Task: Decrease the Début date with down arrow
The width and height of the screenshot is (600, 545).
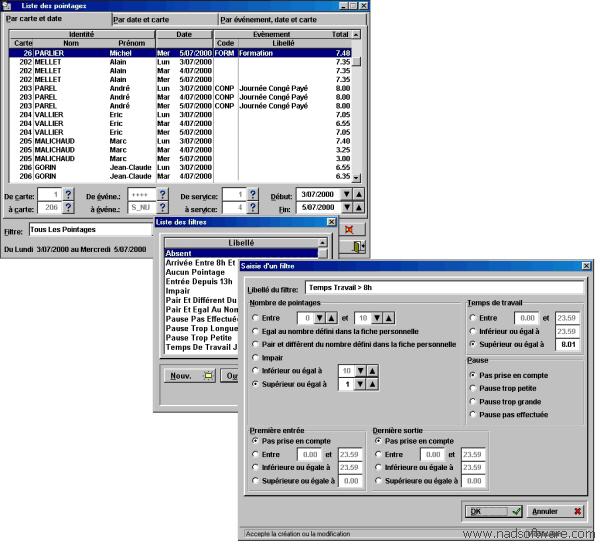Action: [x=347, y=194]
